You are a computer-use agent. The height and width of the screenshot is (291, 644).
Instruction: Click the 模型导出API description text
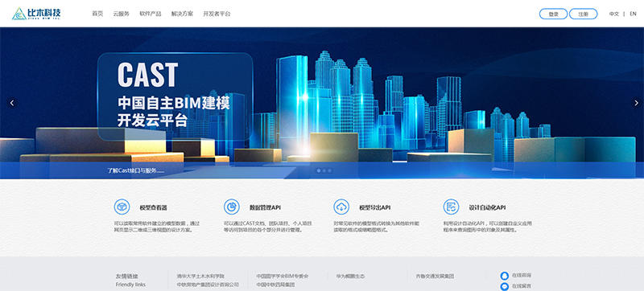[376, 227]
